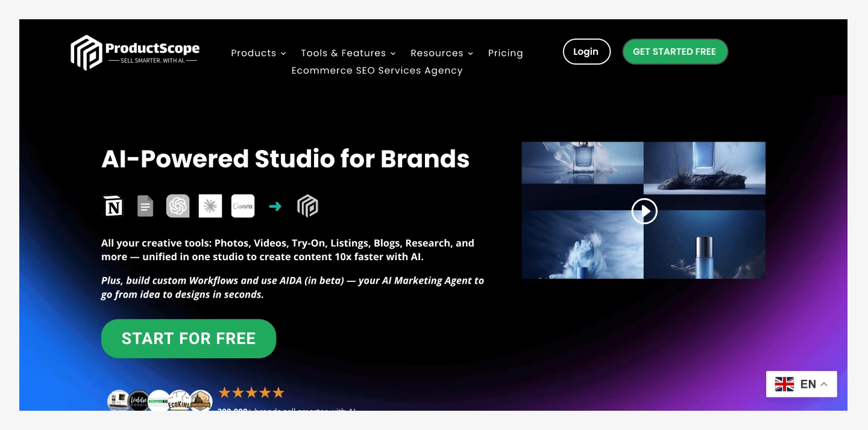Click the ProductScope logo in header
The image size is (868, 430).
pyautogui.click(x=135, y=52)
